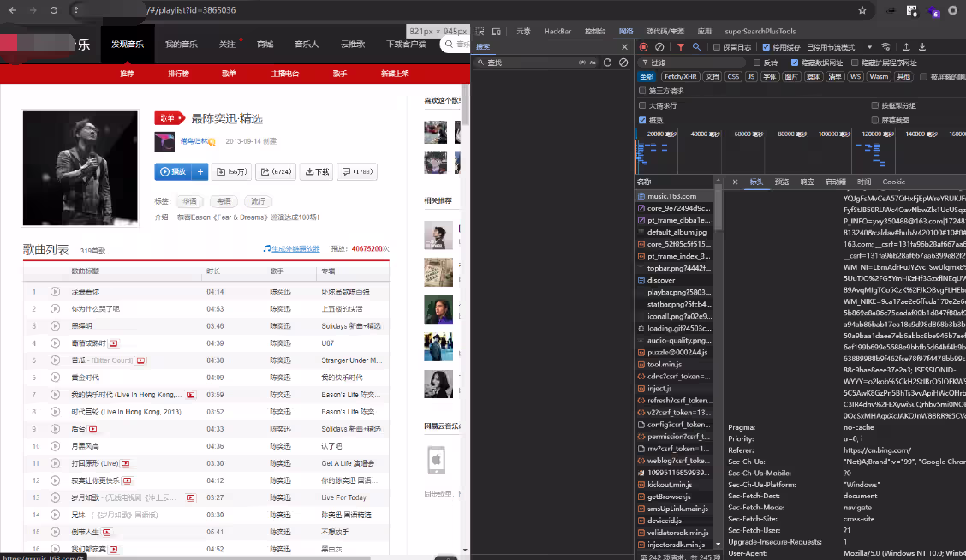
Task: Click the red record network log icon
Action: pyautogui.click(x=644, y=47)
